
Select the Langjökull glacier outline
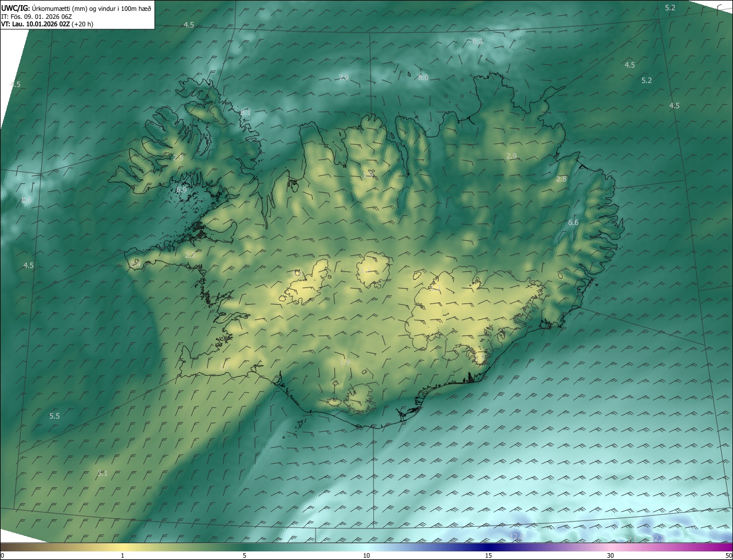point(306,282)
